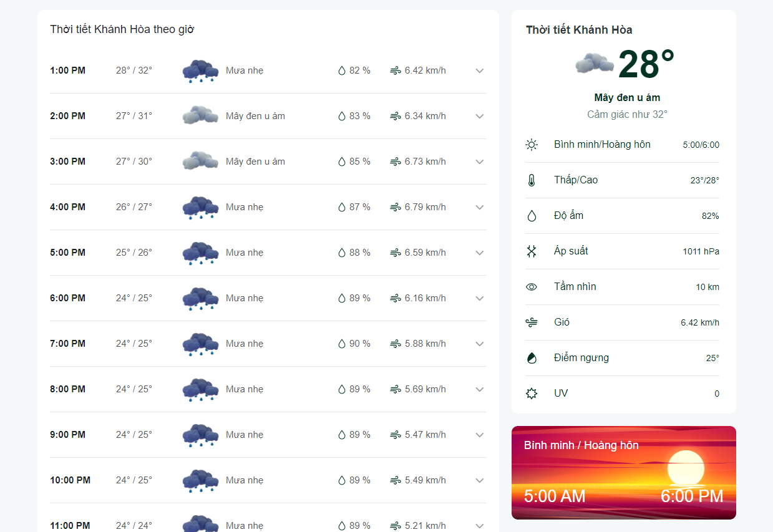Screen dimensions: 773x532
Task: Click the rain cloud icon at 8:00 PM
Action: tap(200, 390)
